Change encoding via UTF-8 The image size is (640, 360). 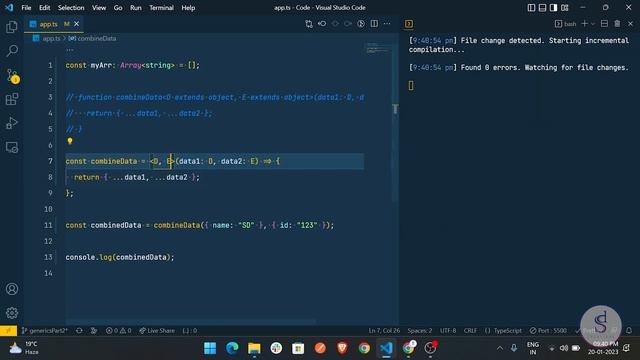(x=448, y=331)
